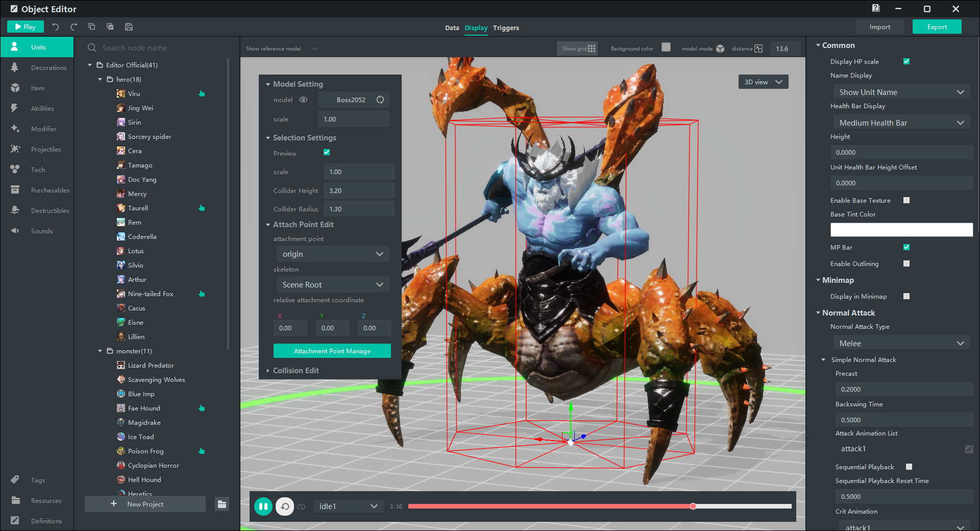The image size is (980, 531).
Task: Select the Modifier sidebar tab
Action: tap(37, 129)
